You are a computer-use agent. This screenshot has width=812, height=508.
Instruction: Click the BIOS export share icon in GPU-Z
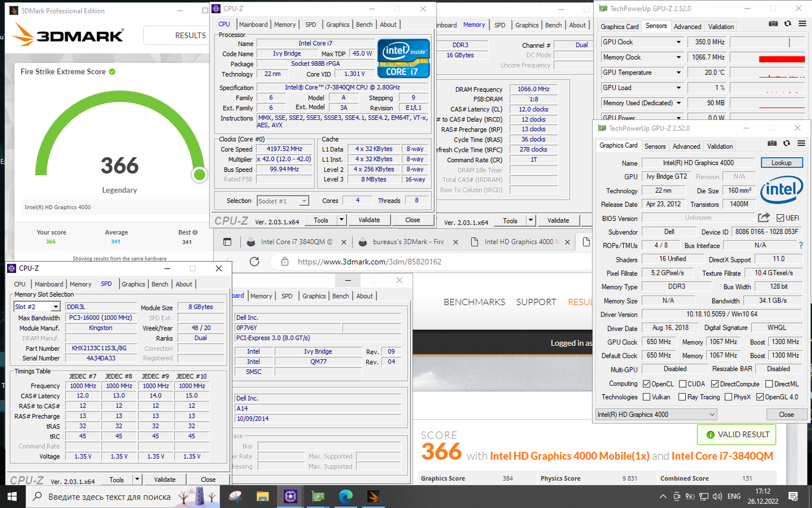(764, 217)
